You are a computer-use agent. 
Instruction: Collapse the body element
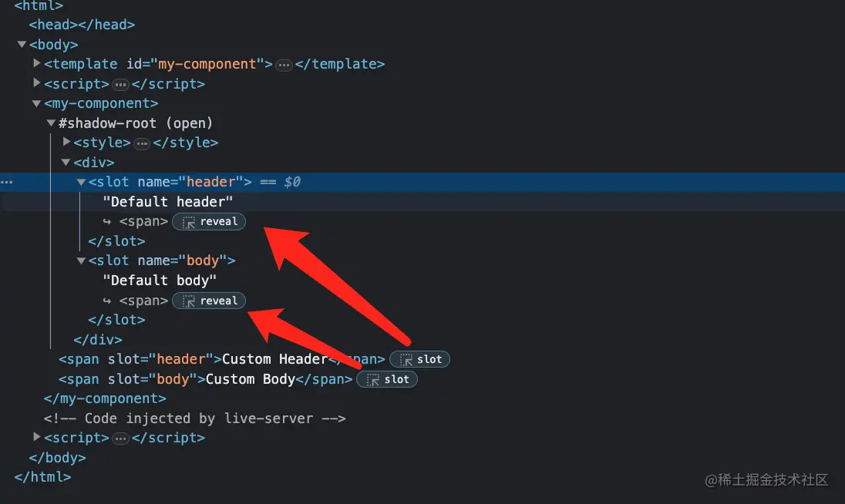pos(22,44)
